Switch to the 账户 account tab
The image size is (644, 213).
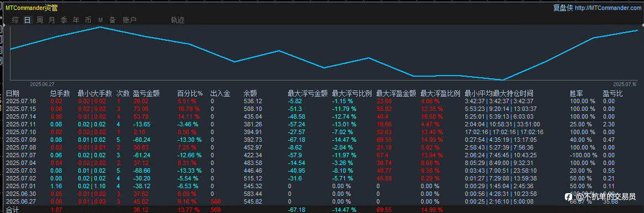pyautogui.click(x=129, y=20)
